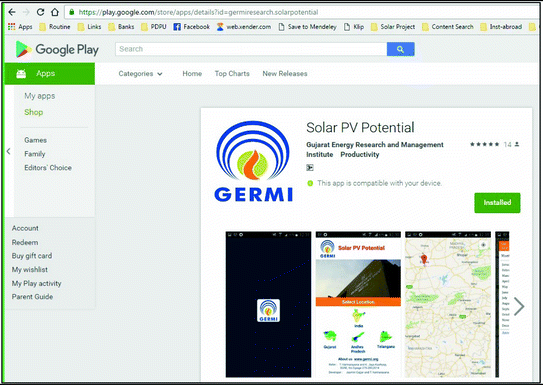The width and height of the screenshot is (543, 385).
Task: Click the browser address bar URL
Action: click(198, 12)
